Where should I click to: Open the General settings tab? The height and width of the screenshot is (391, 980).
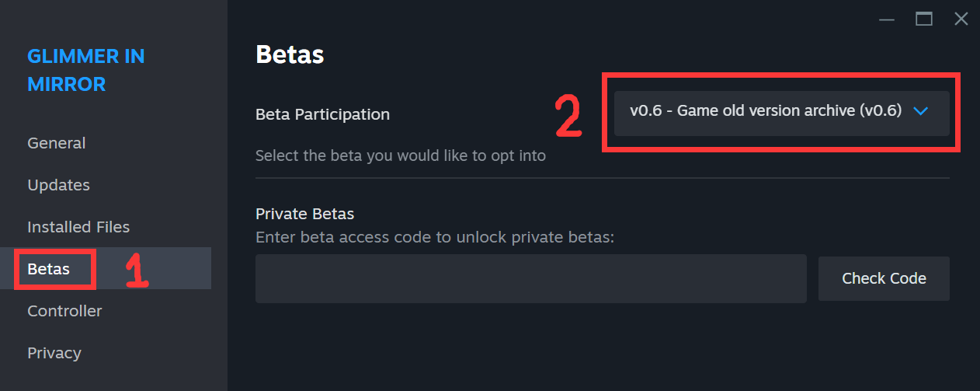point(57,143)
